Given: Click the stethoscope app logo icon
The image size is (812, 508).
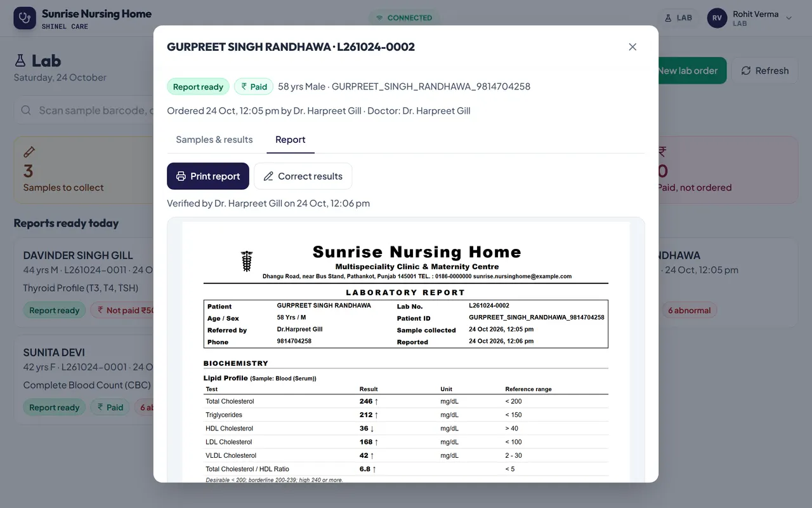Looking at the screenshot, I should point(25,18).
